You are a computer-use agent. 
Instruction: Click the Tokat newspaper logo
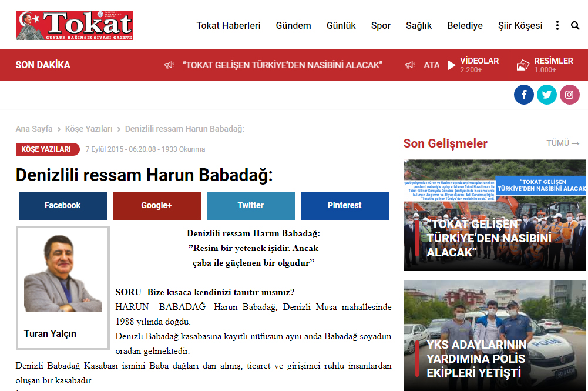(x=75, y=25)
